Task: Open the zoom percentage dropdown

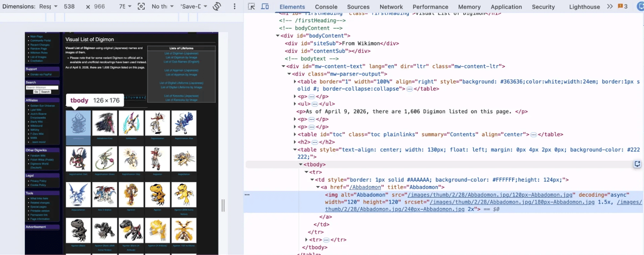Action: click(x=124, y=7)
